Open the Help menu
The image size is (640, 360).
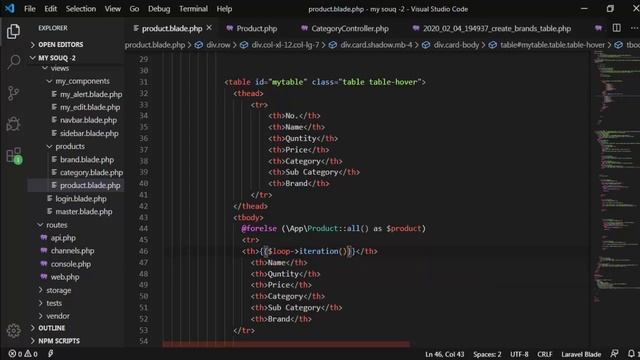tap(224, 9)
